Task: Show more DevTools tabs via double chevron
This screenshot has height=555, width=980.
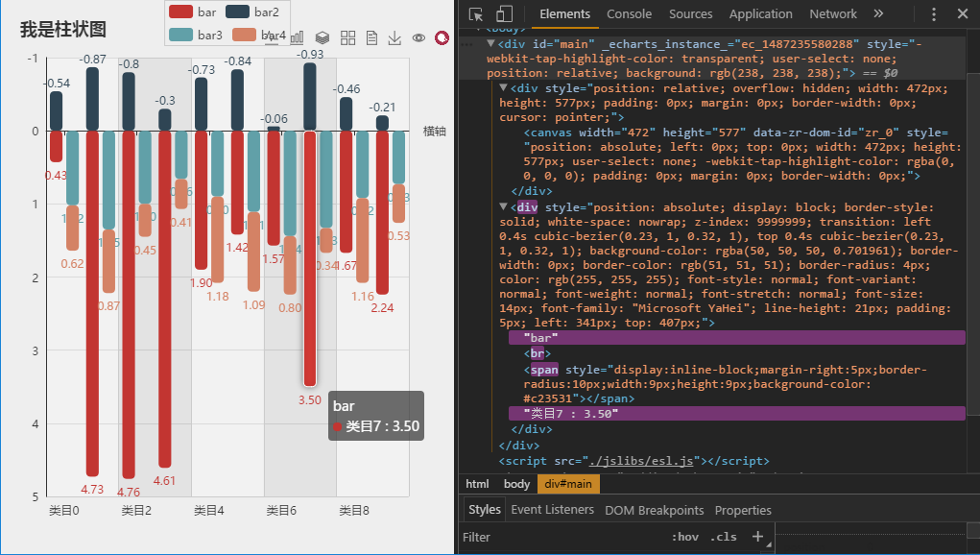Action: pyautogui.click(x=878, y=13)
